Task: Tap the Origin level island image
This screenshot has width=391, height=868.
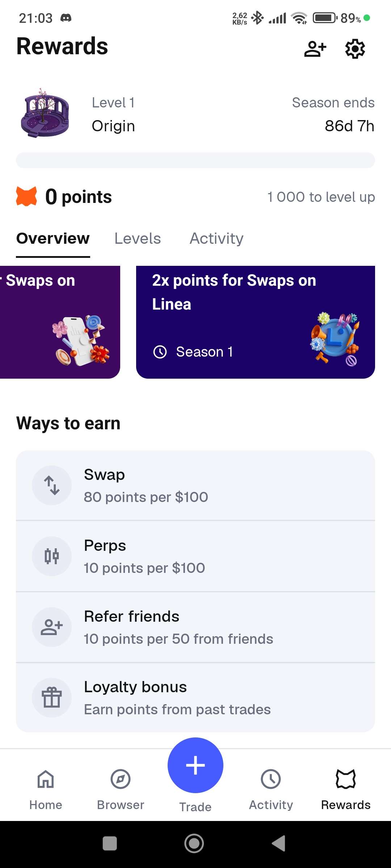Action: coord(45,114)
